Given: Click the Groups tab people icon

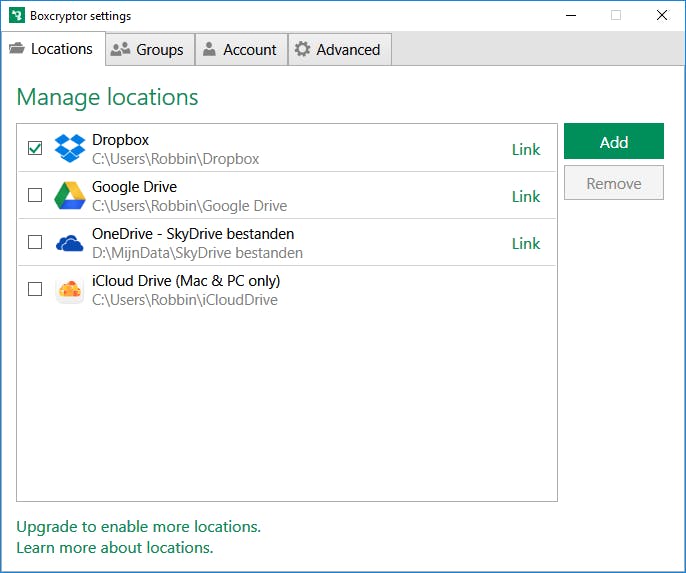Looking at the screenshot, I should click(120, 49).
